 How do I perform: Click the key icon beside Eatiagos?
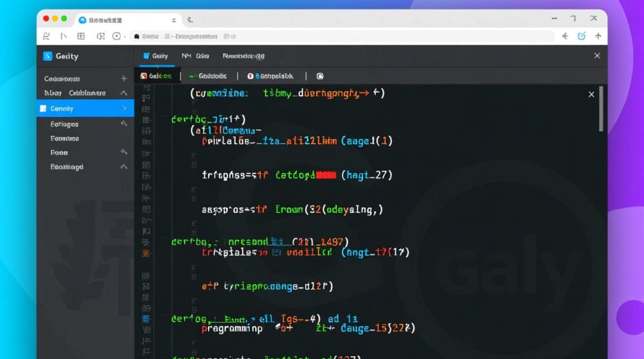coord(124,123)
